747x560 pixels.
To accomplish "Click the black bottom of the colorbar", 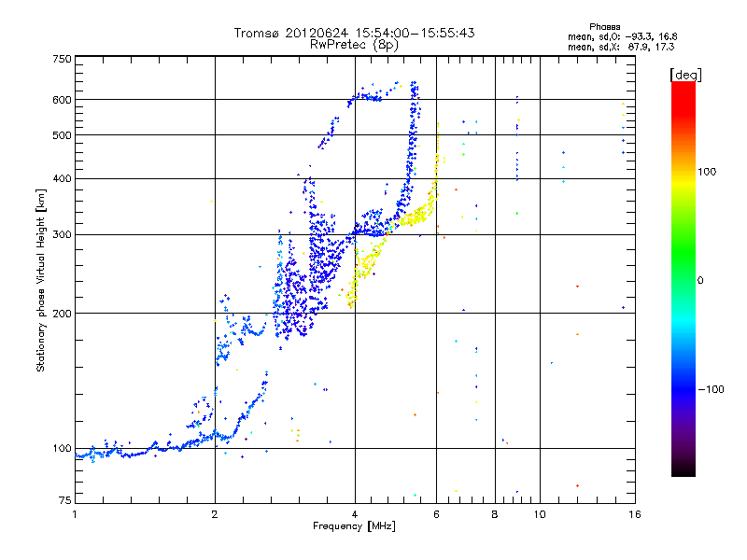I will pyautogui.click(x=684, y=469).
